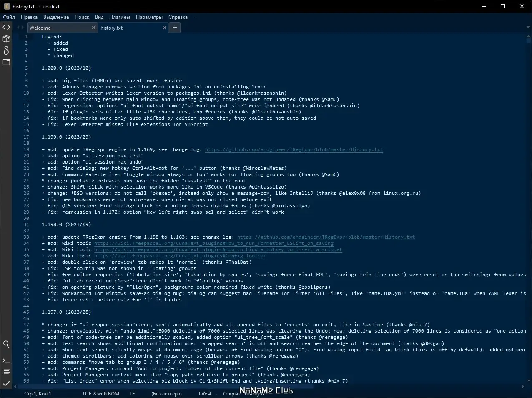
Task: Switch to the Welcome tab
Action: [x=63, y=28]
